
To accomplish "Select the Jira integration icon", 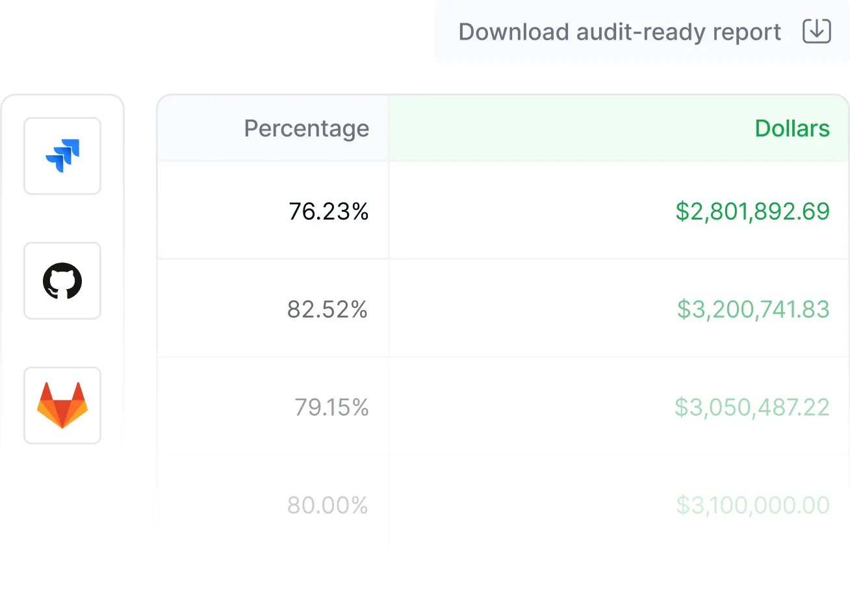I will click(62, 156).
